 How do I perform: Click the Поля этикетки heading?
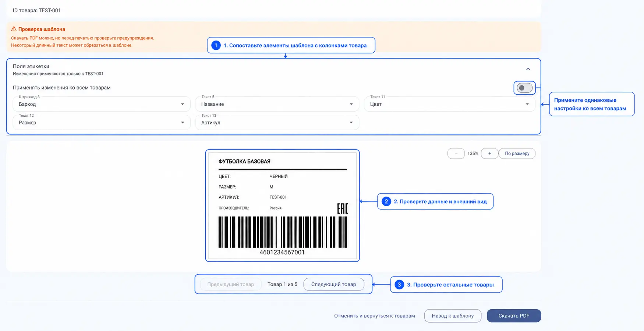click(x=31, y=66)
